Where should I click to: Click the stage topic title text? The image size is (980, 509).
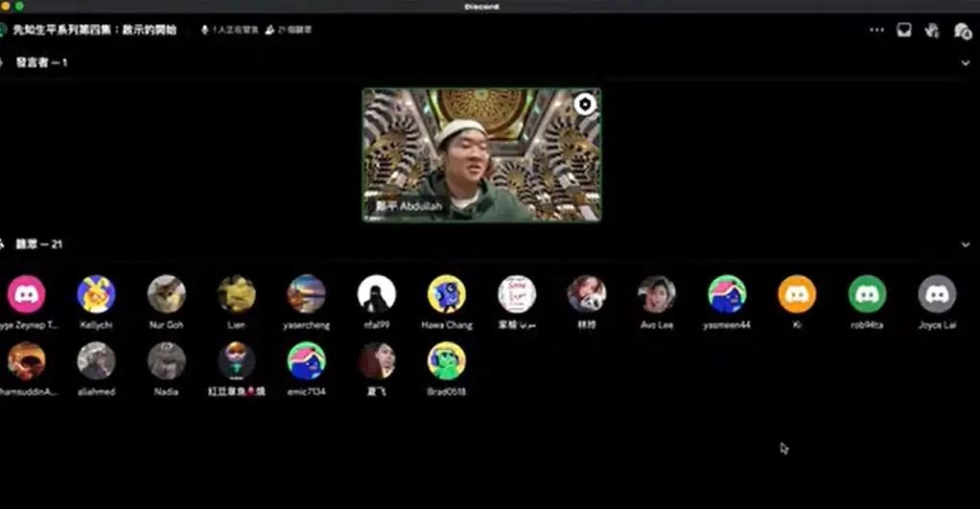pyautogui.click(x=94, y=30)
